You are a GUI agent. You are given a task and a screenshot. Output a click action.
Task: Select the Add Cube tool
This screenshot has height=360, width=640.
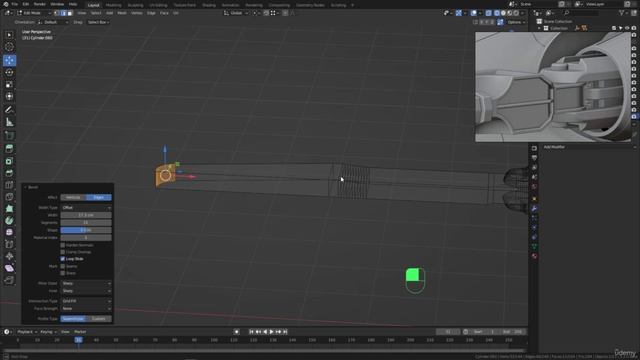point(9,136)
